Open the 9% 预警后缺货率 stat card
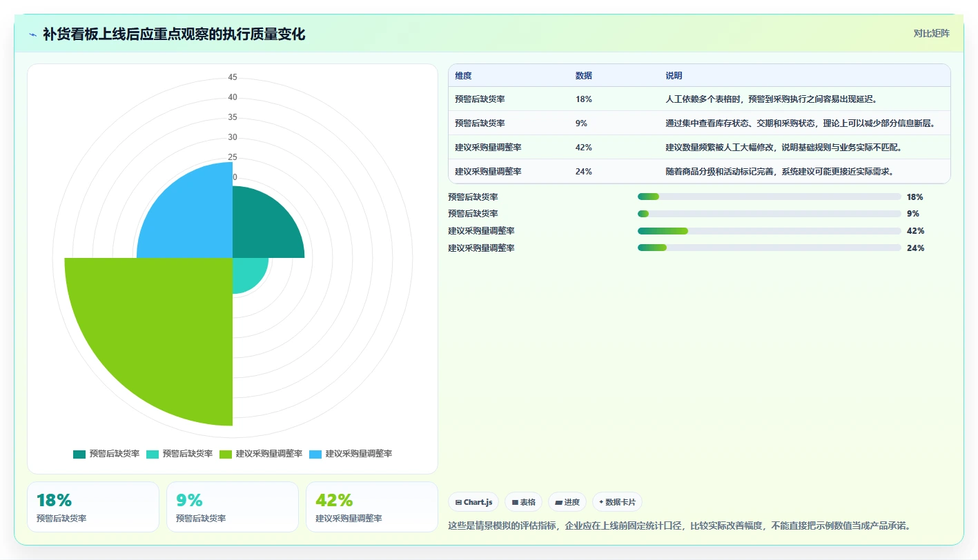 [233, 507]
